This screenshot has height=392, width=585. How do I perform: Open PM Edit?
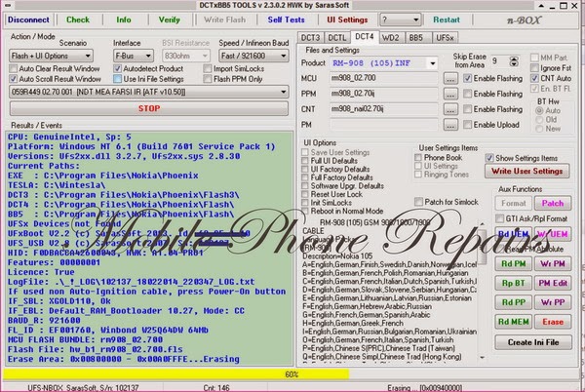pyautogui.click(x=553, y=283)
